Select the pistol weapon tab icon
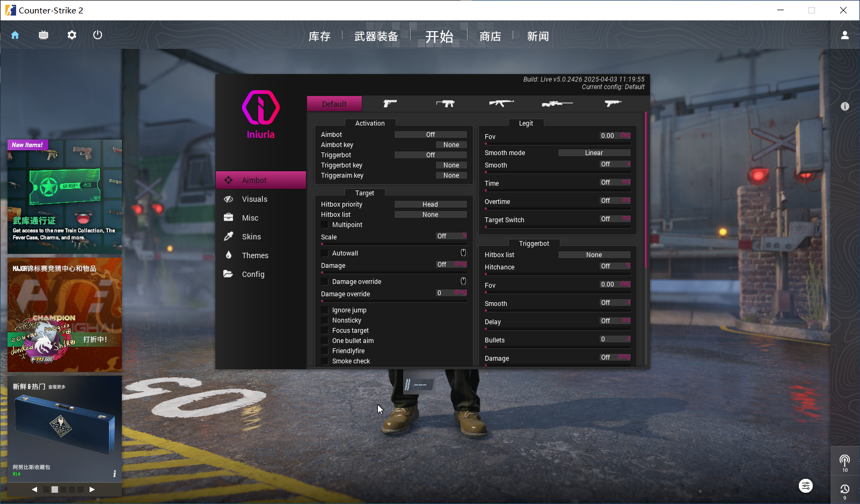 [390, 104]
